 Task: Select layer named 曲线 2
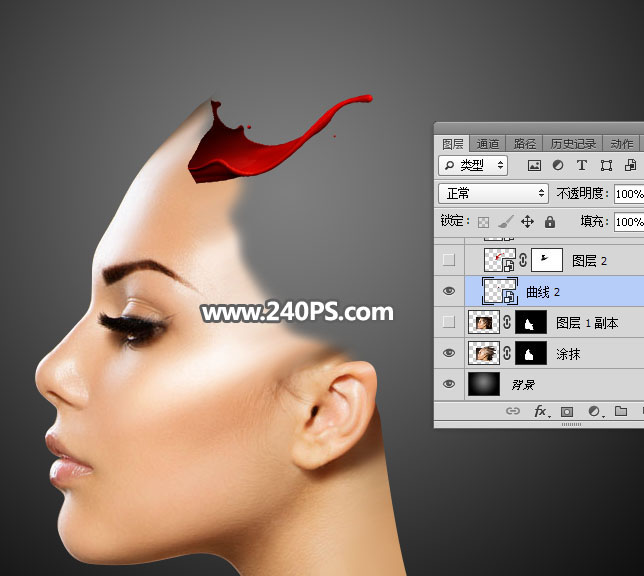click(543, 292)
